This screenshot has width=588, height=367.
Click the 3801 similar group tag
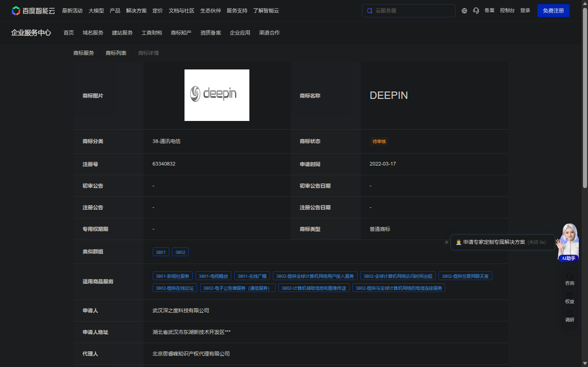click(161, 252)
